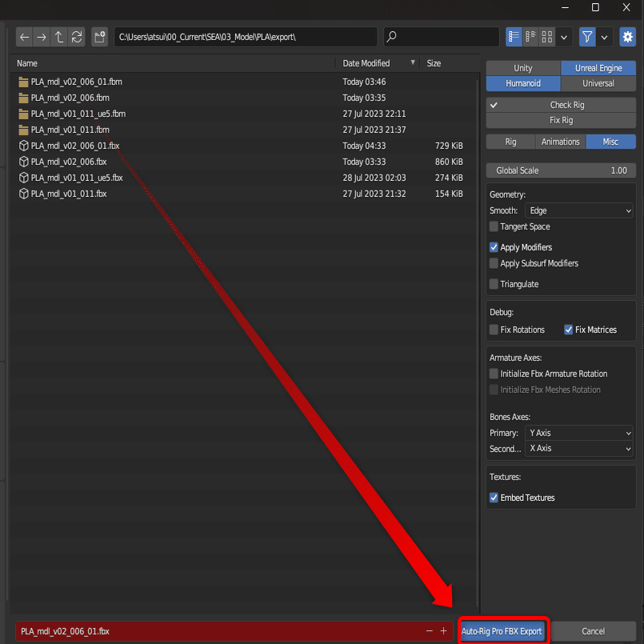Toggle the options region gear icon
Image resolution: width=644 pixels, height=644 pixels.
point(627,38)
